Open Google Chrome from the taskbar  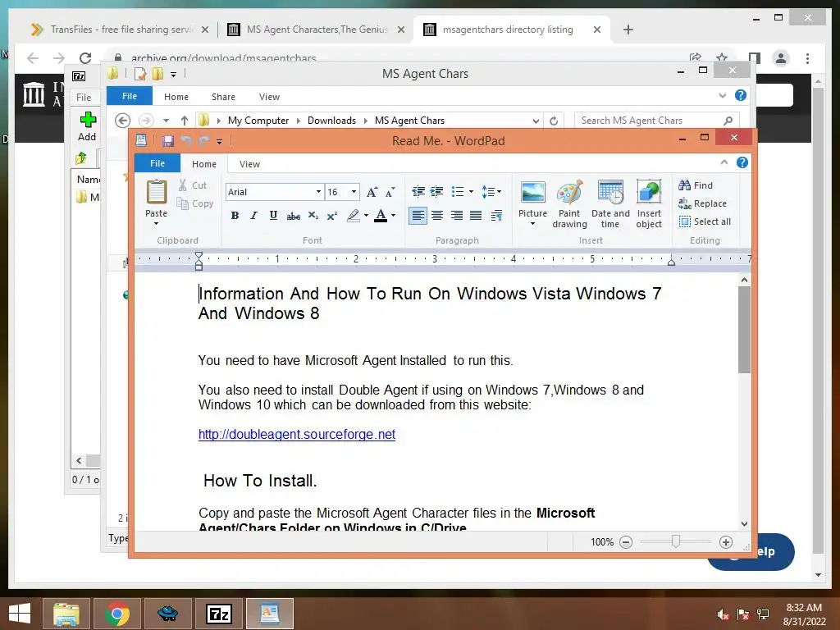117,614
